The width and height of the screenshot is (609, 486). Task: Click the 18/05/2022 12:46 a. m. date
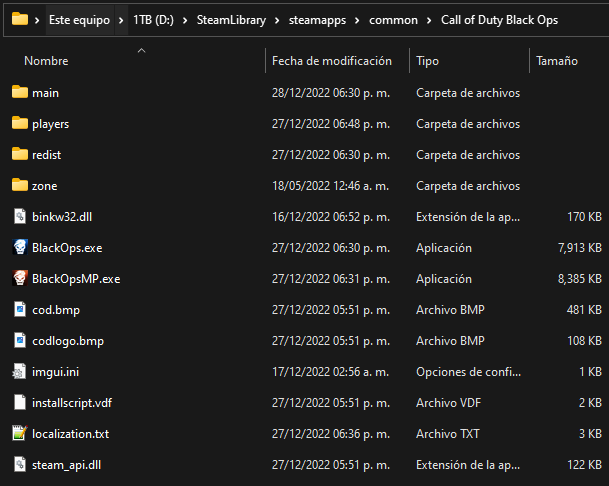click(330, 186)
